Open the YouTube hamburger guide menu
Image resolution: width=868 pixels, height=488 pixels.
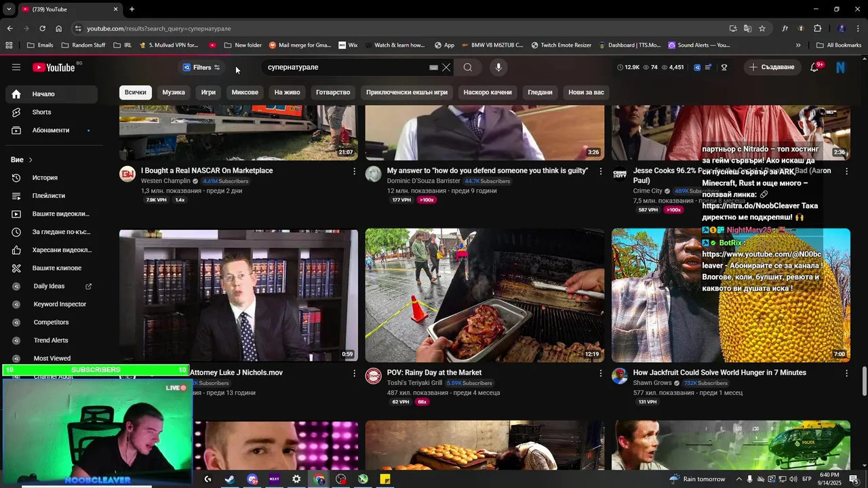pos(16,67)
